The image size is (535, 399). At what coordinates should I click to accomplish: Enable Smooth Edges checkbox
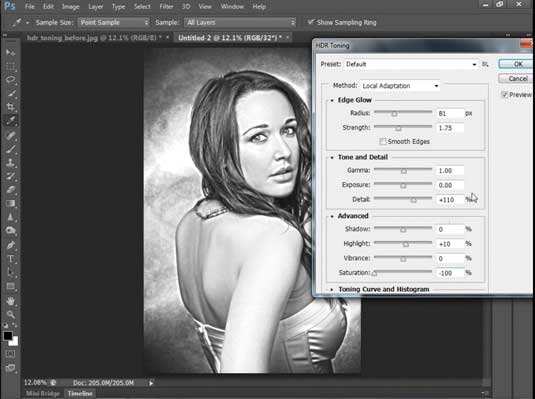pos(383,141)
